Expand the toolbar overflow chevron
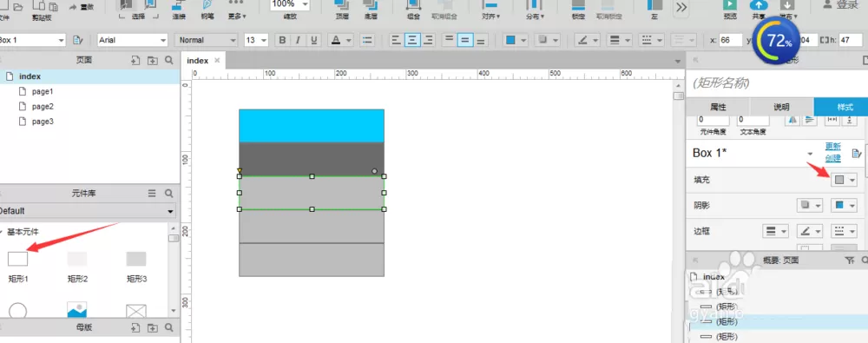The height and width of the screenshot is (343, 868). point(681,7)
